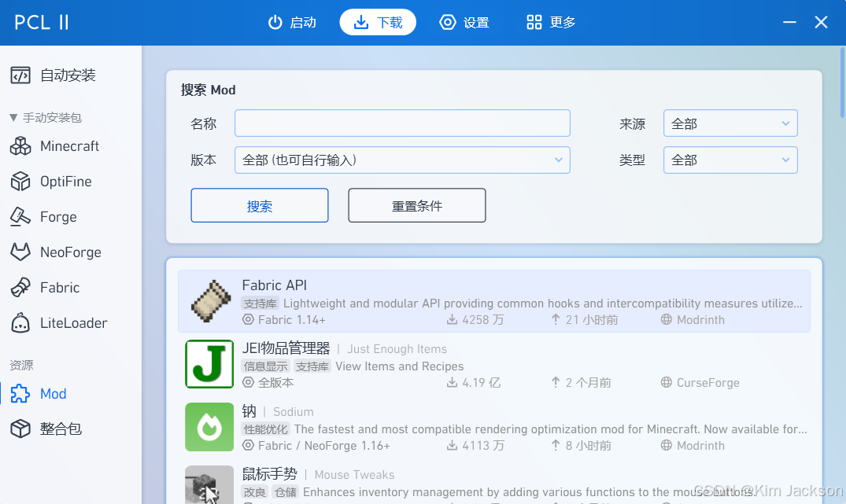846x504 pixels.
Task: Expand the 版本 version dropdown
Action: 402,160
